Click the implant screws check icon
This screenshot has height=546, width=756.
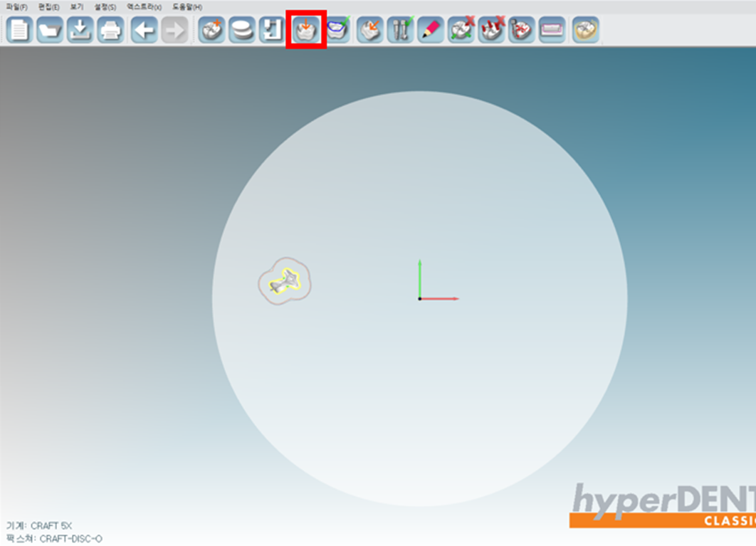400,31
